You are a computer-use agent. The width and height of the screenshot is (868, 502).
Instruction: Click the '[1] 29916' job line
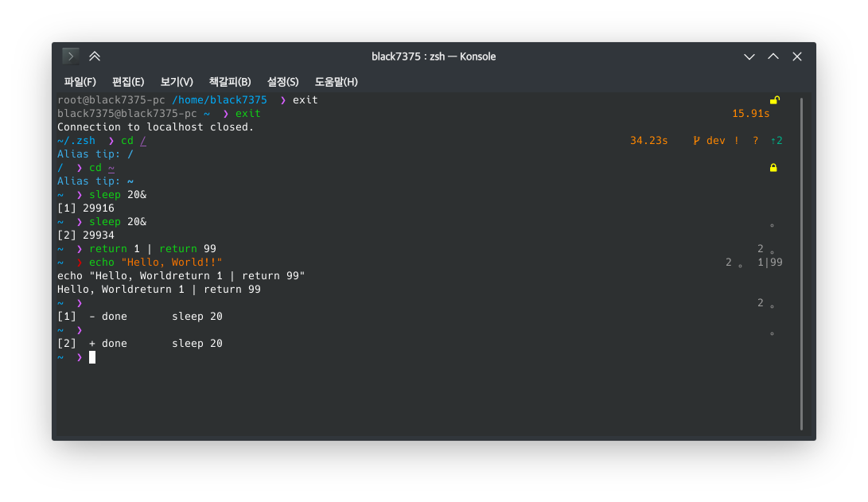tap(86, 208)
